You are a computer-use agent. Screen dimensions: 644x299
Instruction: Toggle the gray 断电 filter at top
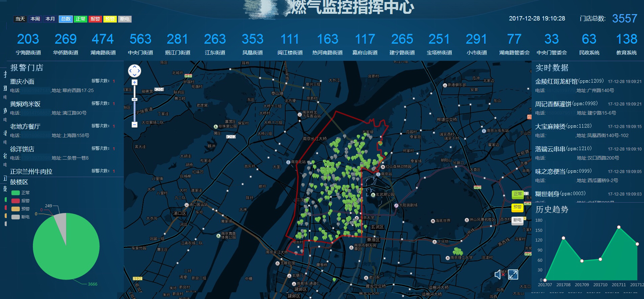point(125,19)
